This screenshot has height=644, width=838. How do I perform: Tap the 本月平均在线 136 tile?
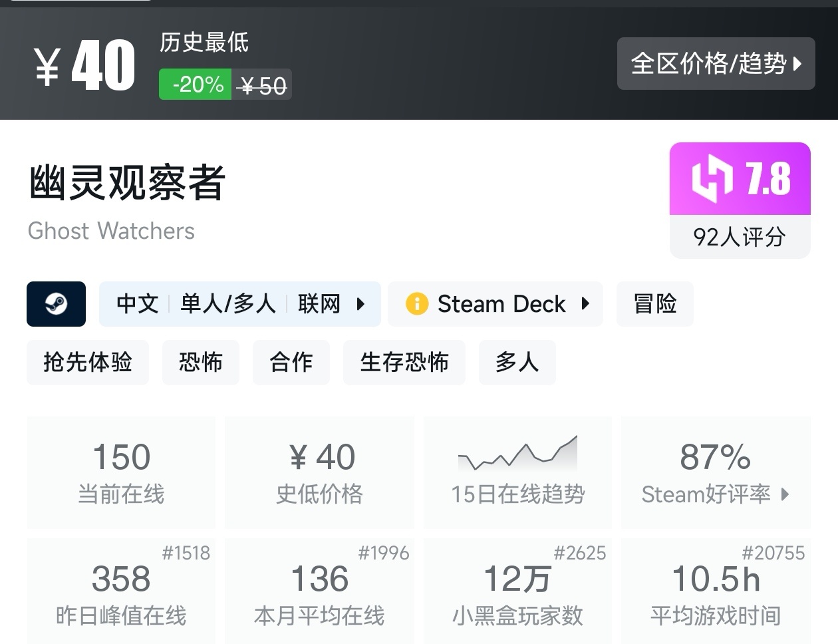(x=319, y=592)
